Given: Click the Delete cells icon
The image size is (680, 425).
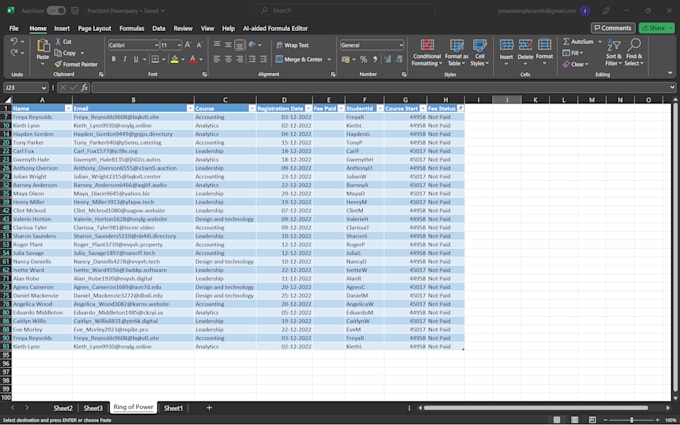Looking at the screenshot, I should click(x=525, y=45).
